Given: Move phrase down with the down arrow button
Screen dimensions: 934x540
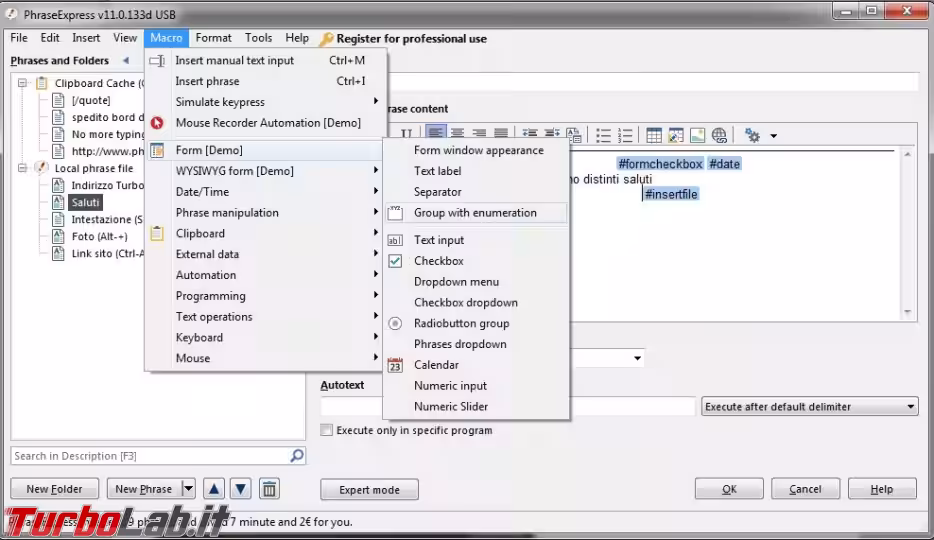Looking at the screenshot, I should coord(241,489).
